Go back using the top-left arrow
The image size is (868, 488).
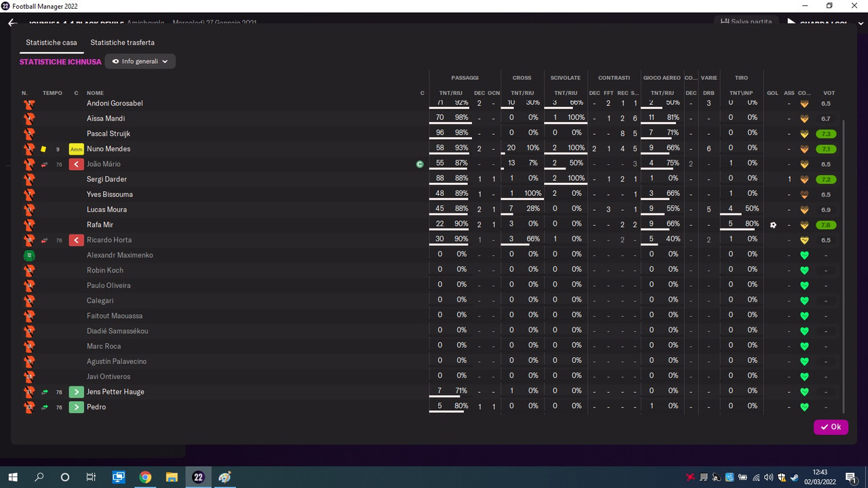coord(12,23)
